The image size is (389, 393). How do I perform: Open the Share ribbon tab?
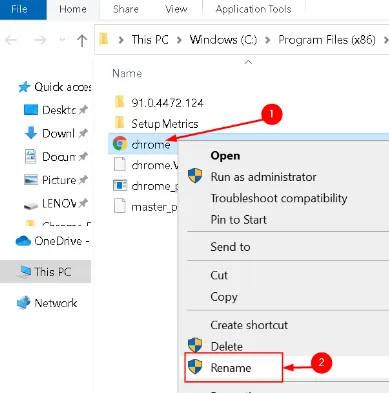pos(126,9)
